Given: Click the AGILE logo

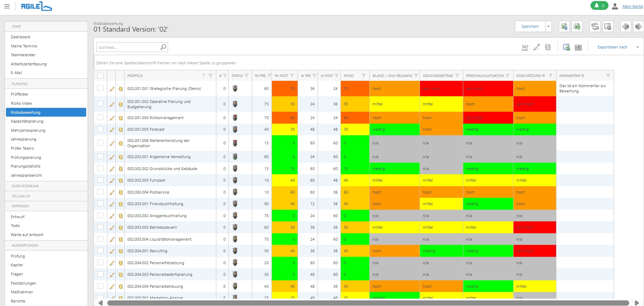Looking at the screenshot, I should 36,6.
